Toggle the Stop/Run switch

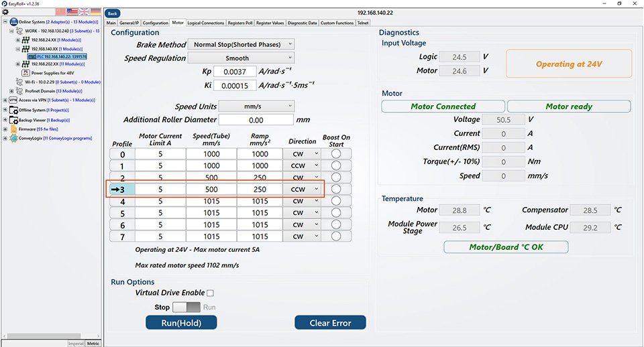point(186,307)
